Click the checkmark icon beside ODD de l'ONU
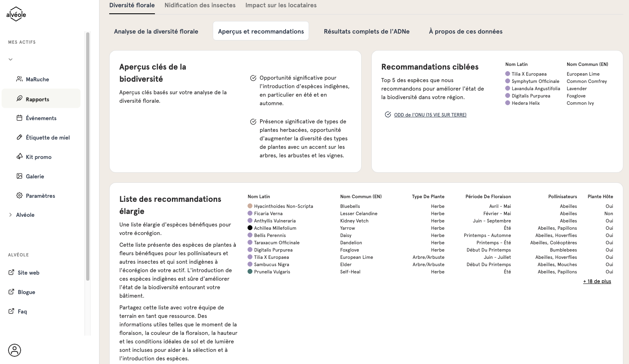The width and height of the screenshot is (629, 364). point(388,114)
